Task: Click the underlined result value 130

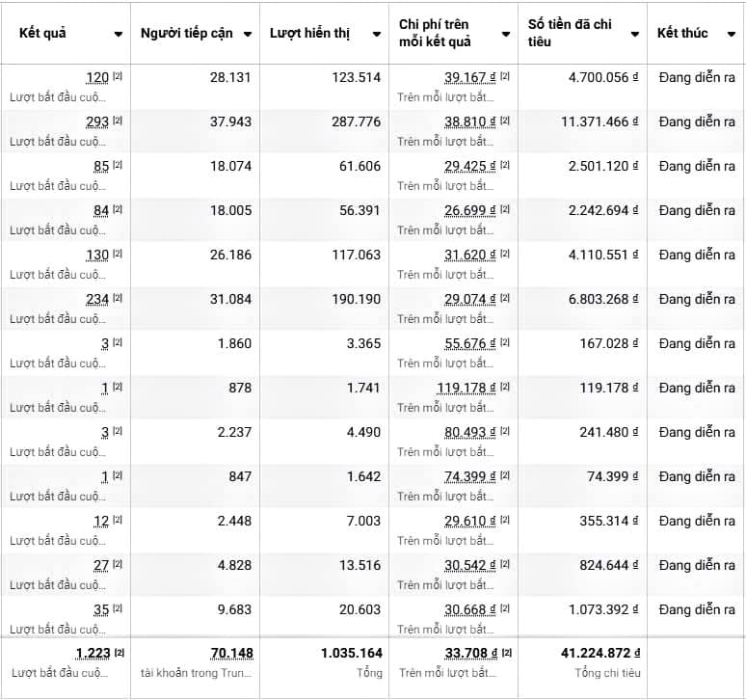Action: click(97, 255)
